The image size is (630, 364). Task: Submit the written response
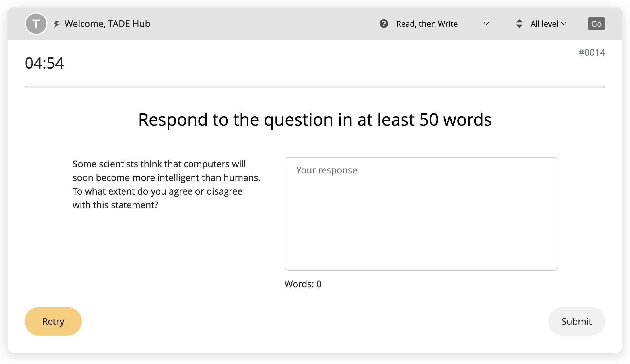tap(577, 321)
